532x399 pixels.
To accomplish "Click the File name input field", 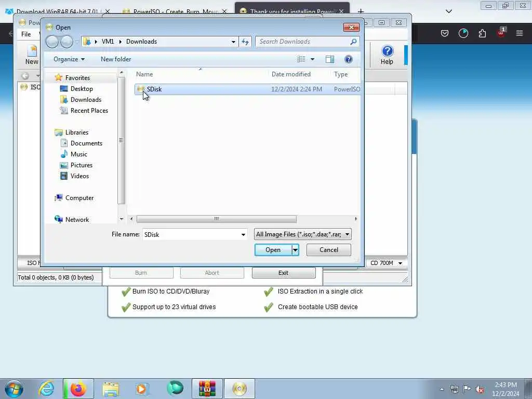I will tap(191, 234).
